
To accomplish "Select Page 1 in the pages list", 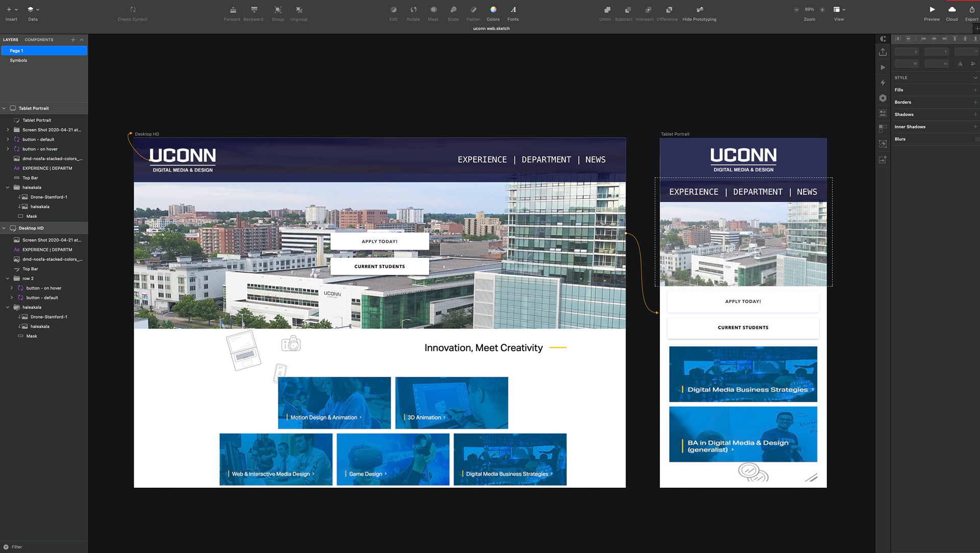I will (x=44, y=51).
